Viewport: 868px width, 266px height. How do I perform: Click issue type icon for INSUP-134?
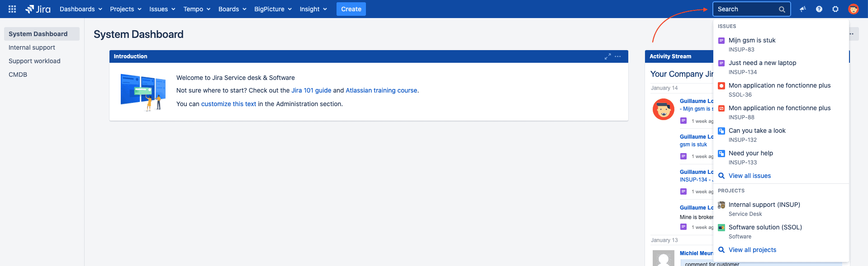pyautogui.click(x=721, y=63)
